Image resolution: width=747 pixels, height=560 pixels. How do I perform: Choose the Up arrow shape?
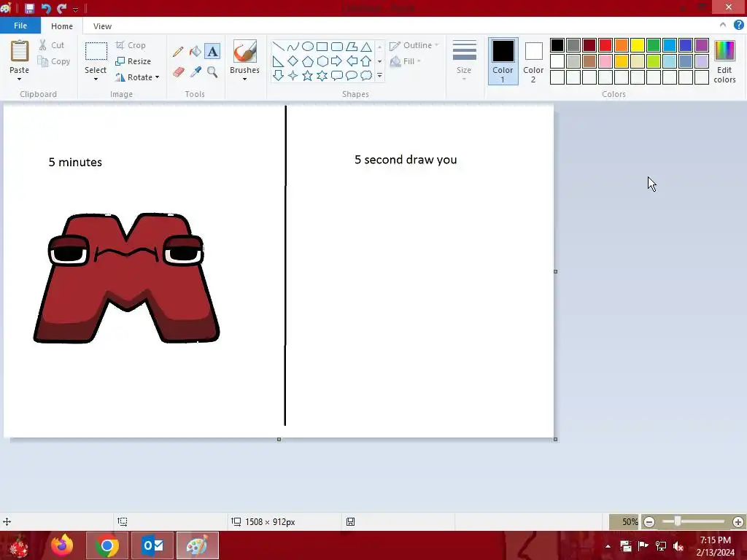(366, 61)
